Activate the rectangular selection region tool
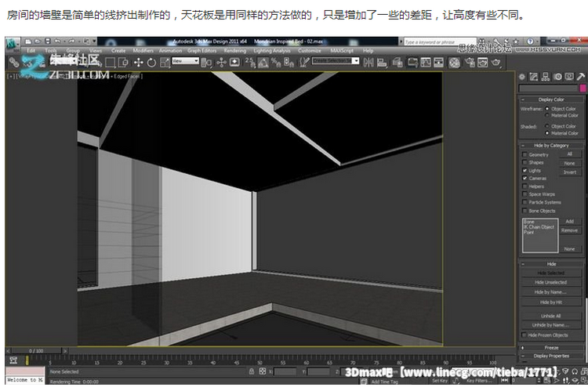 pos(111,63)
